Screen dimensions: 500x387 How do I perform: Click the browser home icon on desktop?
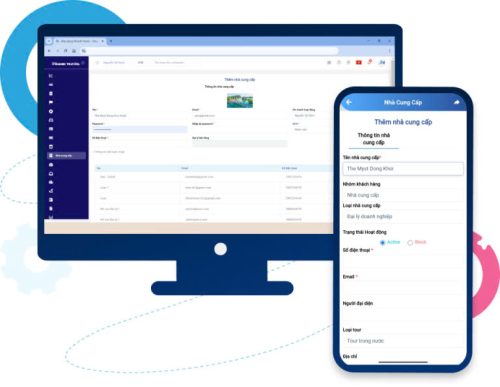[x=74, y=51]
